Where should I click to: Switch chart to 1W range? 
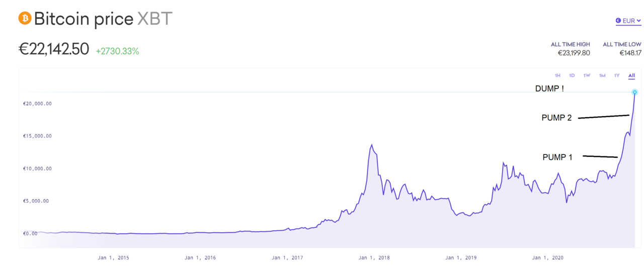[x=587, y=75]
